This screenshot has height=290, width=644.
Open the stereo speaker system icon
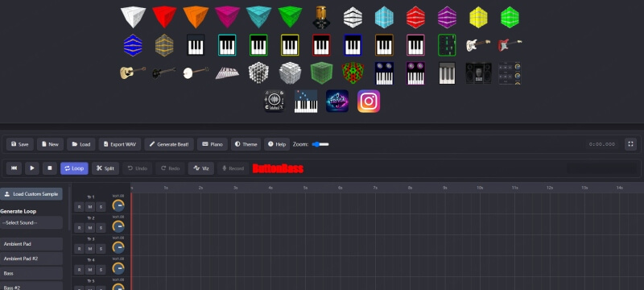[478, 73]
